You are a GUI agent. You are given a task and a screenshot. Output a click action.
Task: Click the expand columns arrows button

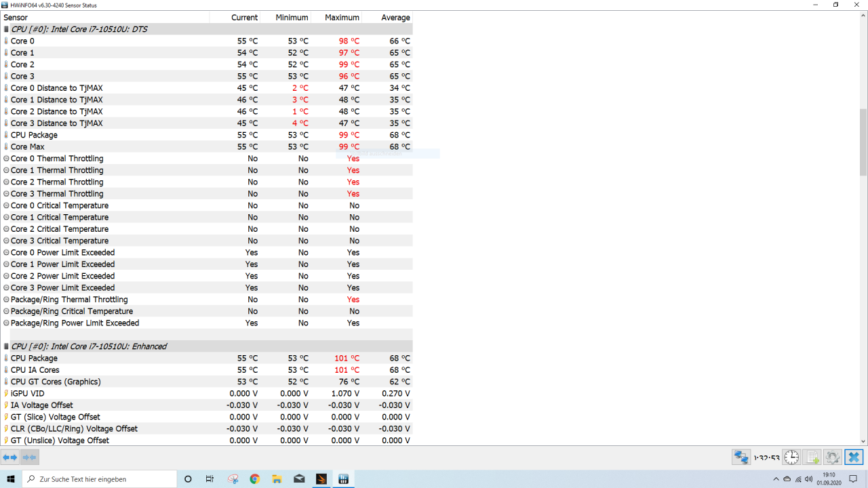click(x=10, y=457)
